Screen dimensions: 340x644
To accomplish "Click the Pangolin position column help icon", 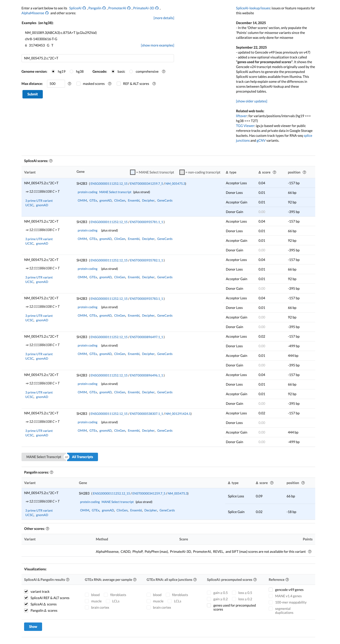I will pos(303,483).
